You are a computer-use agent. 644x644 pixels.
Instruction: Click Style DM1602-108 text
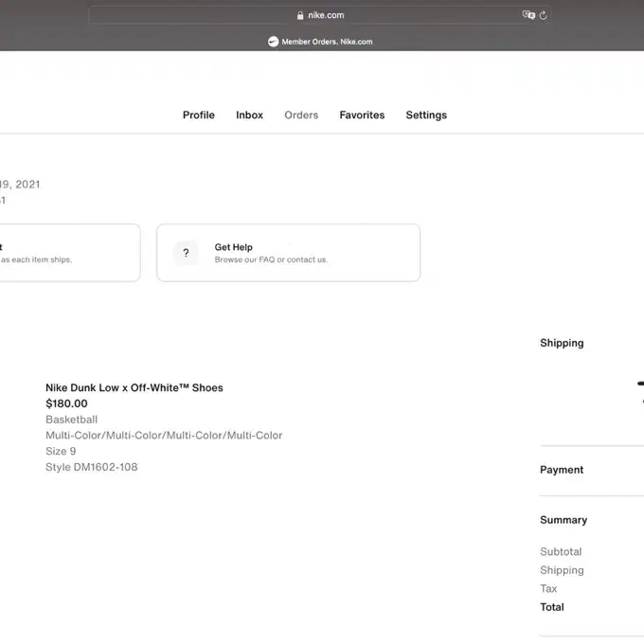[x=92, y=467]
